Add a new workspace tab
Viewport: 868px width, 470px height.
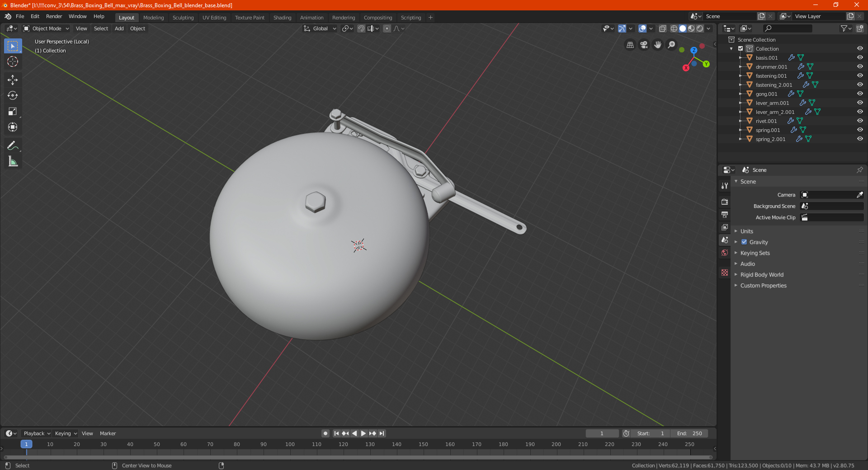430,18
